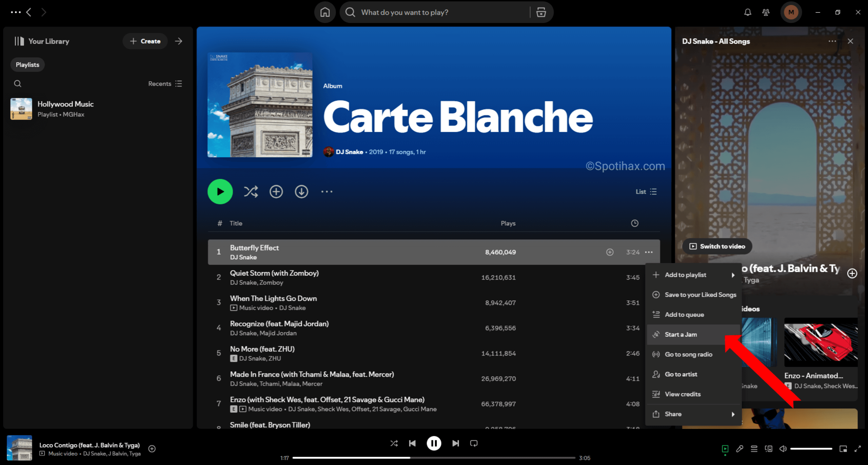Toggle shuffle in the player bar
The image size is (868, 465).
click(394, 443)
